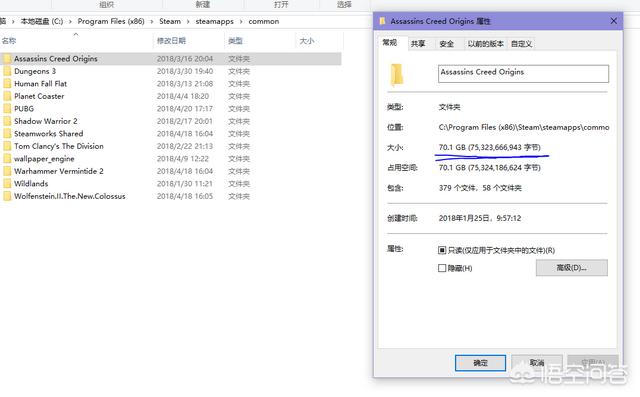The width and height of the screenshot is (640, 397).
Task: Select the Shadow Warrior 2 folder icon
Action: coord(7,121)
